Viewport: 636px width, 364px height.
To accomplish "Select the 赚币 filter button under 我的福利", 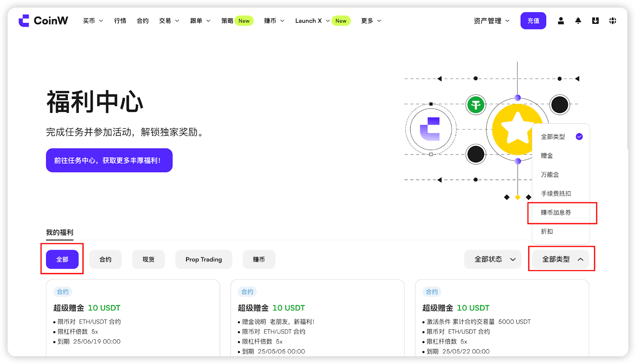I will click(x=259, y=259).
